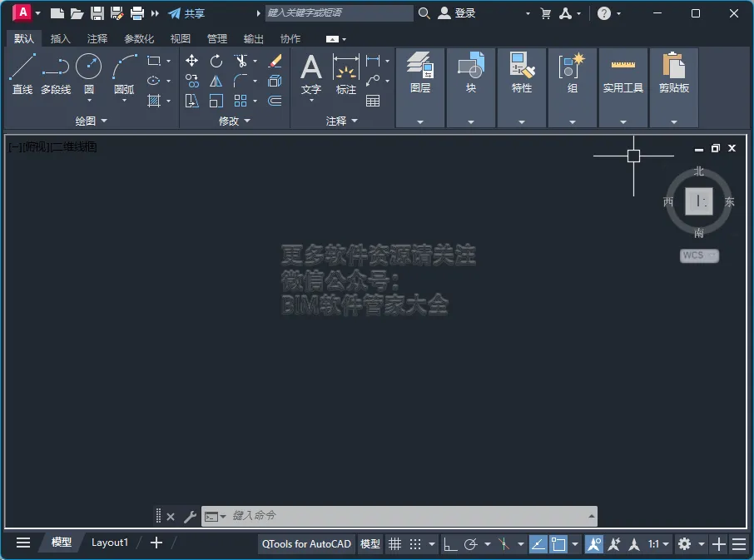Expand the 特性 panel dropdown
The image size is (754, 560).
click(x=522, y=122)
